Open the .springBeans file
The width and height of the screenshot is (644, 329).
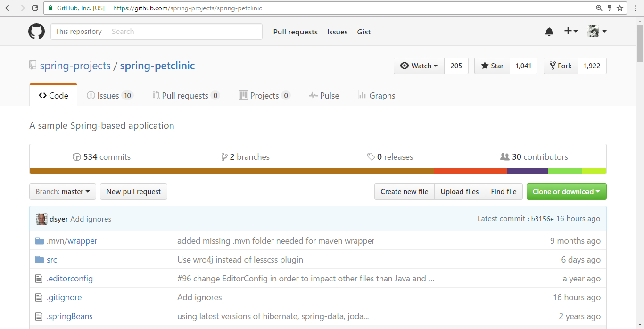[x=70, y=316]
